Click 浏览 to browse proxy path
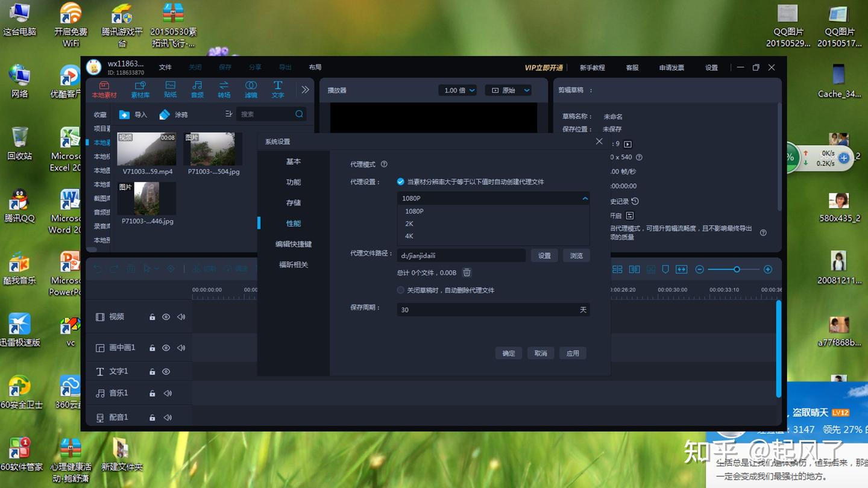 click(x=576, y=255)
